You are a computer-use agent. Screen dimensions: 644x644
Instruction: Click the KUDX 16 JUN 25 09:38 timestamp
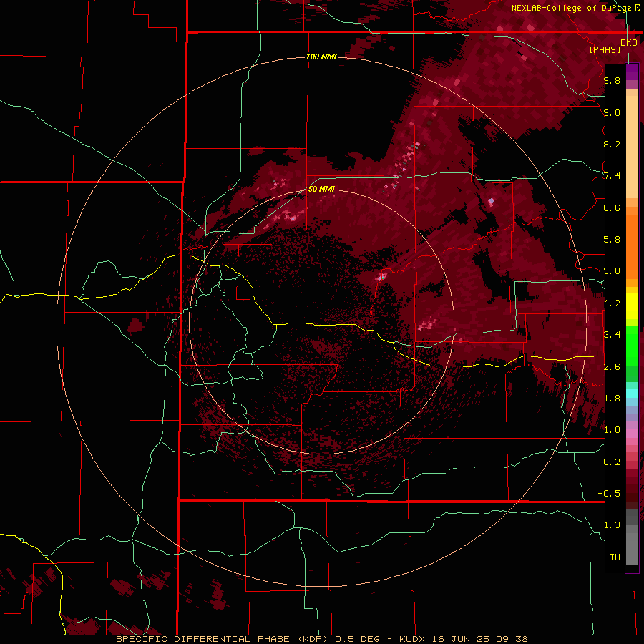point(463,639)
